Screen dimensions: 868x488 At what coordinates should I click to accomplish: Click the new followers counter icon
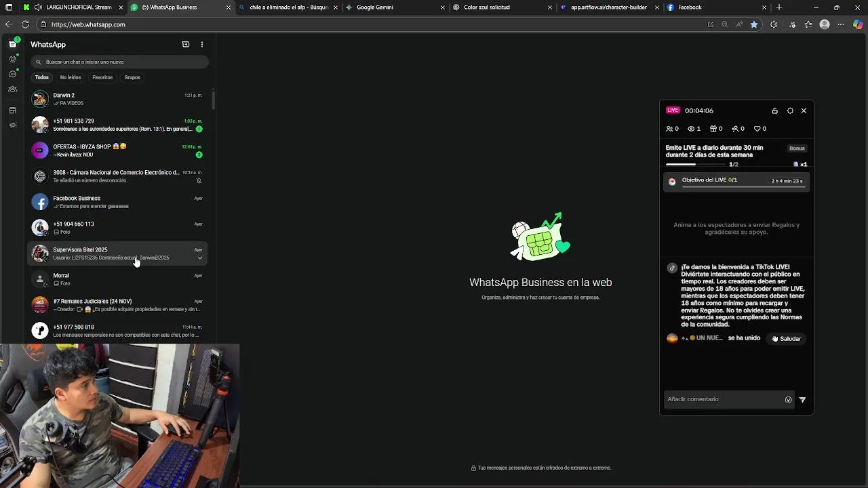pyautogui.click(x=734, y=129)
